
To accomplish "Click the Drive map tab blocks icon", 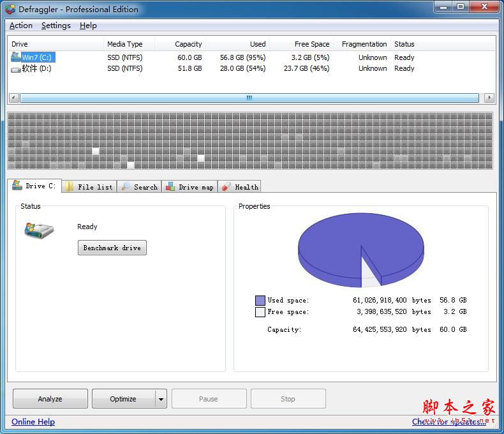I will (x=170, y=187).
